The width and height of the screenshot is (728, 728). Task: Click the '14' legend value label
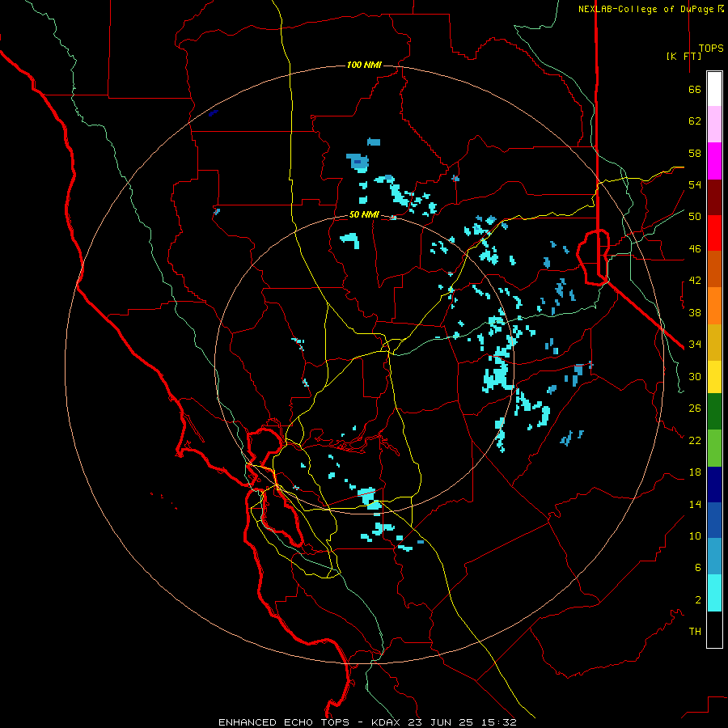point(695,504)
